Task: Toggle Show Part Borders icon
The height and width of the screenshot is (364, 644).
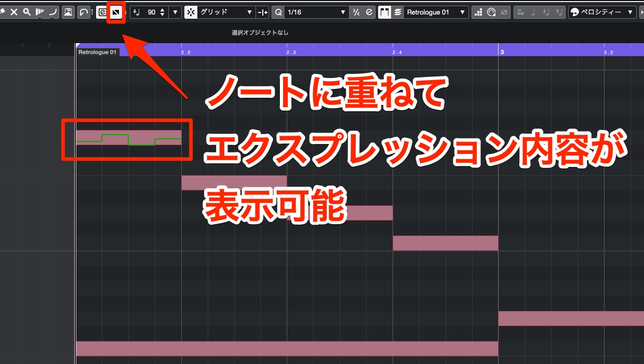Action: pyautogui.click(x=385, y=12)
